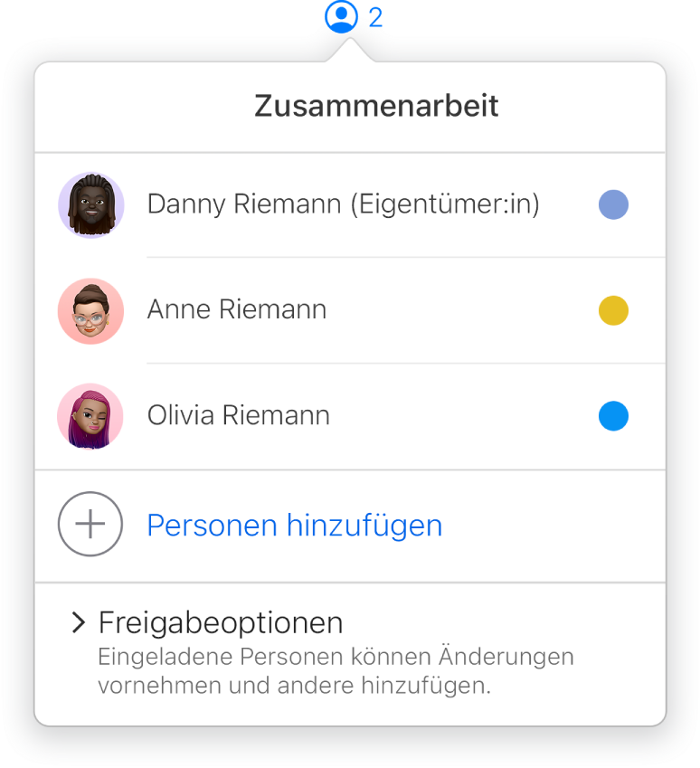Click the participant count badge showing 2
Viewport: 700px width, 768px height.
pos(374,14)
